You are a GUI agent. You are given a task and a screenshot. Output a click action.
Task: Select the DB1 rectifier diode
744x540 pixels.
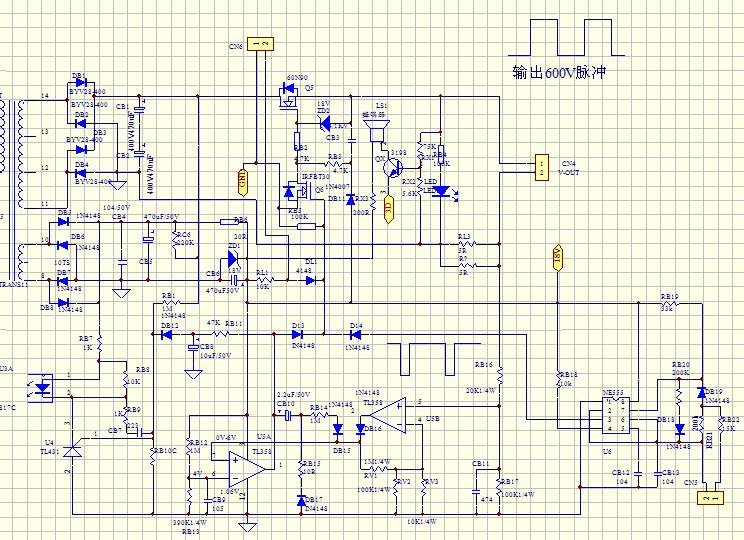[x=81, y=83]
